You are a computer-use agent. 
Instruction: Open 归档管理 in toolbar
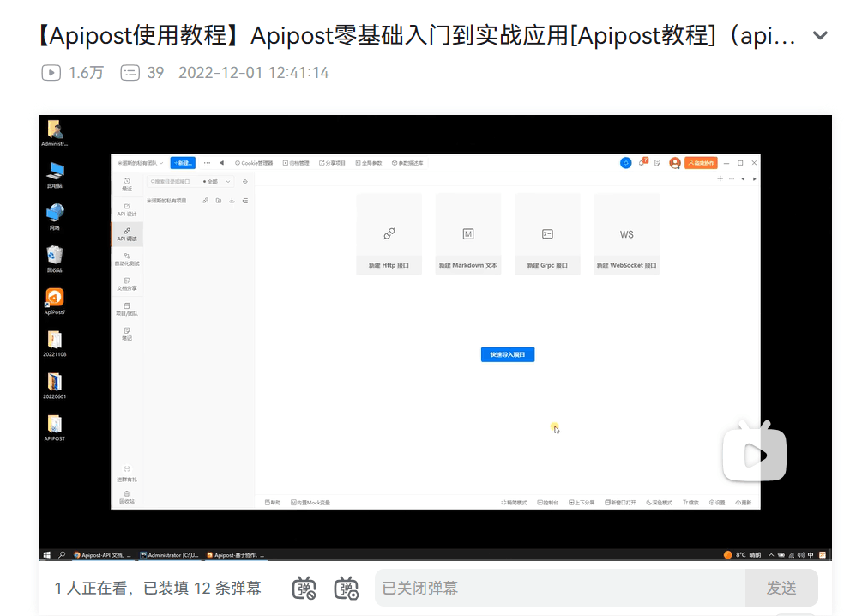(x=296, y=163)
